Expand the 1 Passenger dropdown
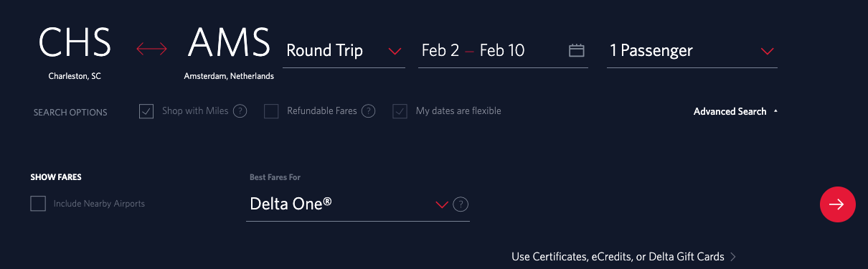The image size is (868, 269). 692,51
